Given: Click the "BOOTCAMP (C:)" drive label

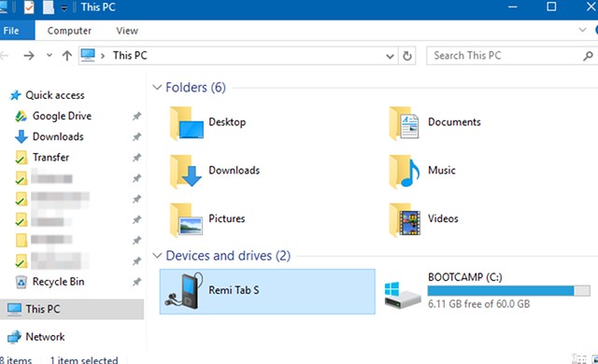Looking at the screenshot, I should pos(465,277).
